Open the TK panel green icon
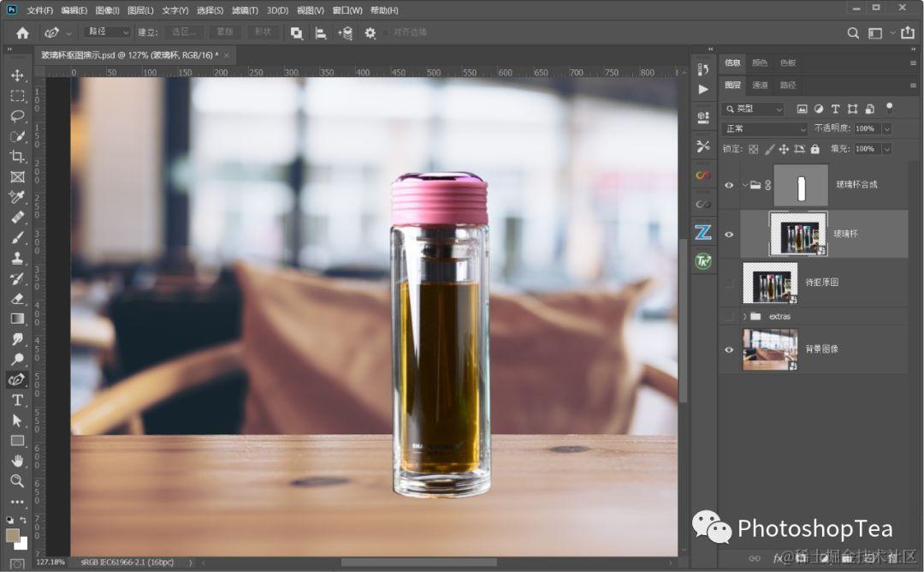 click(x=703, y=260)
